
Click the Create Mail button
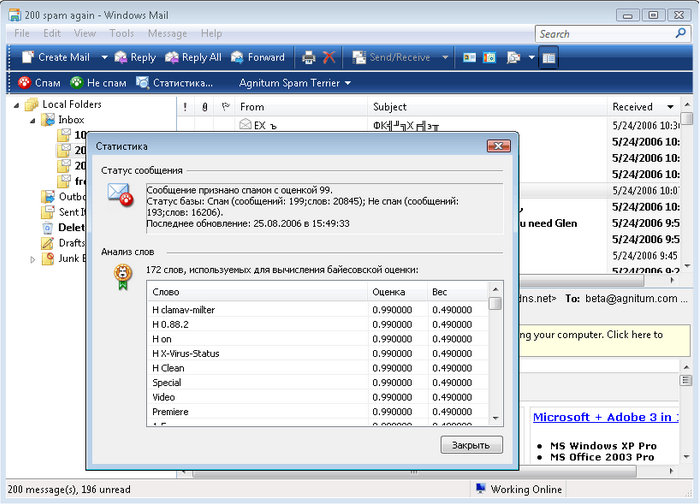56,58
